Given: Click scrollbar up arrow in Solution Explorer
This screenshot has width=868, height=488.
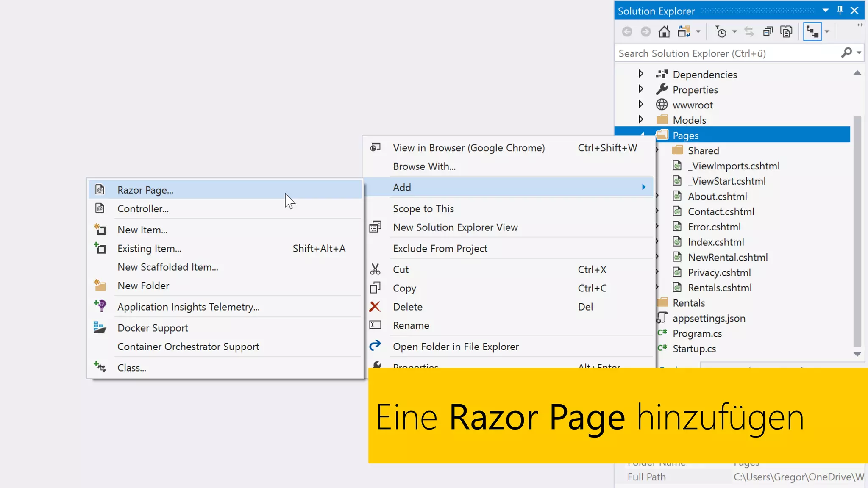Looking at the screenshot, I should (857, 73).
